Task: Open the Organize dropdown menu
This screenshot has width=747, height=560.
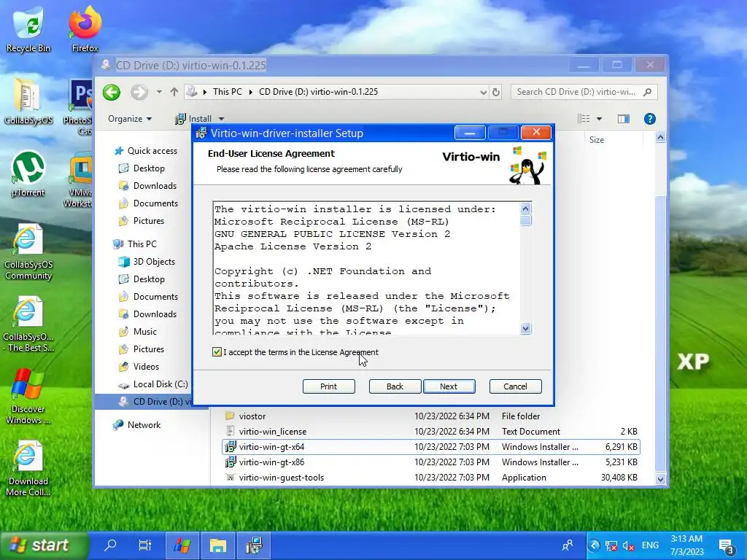Action: pos(130,119)
